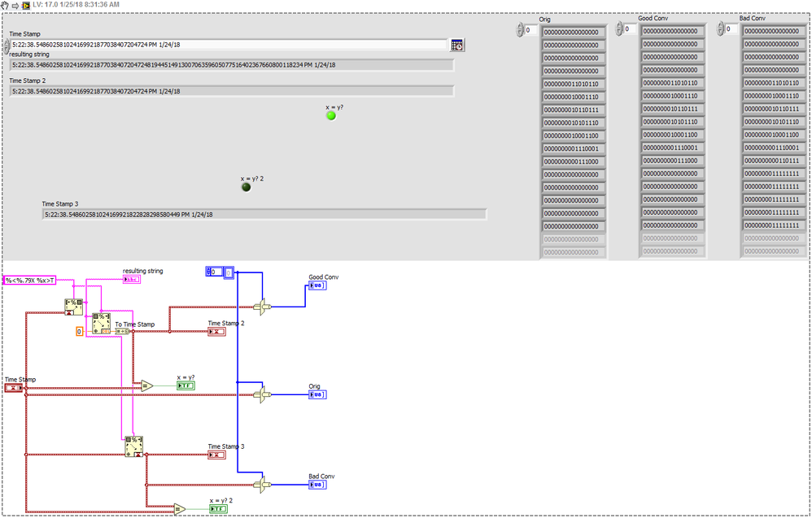
Task: Toggle the dark x = y? 2 LED indicator
Action: [247, 187]
